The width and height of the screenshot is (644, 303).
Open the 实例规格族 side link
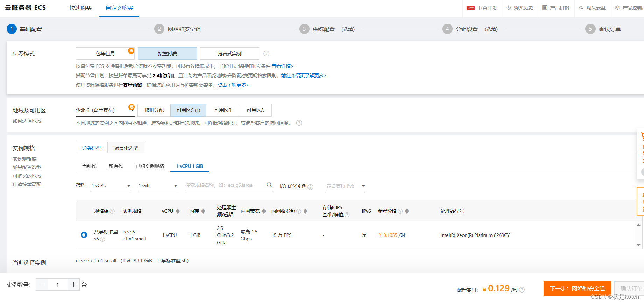[x=24, y=159]
